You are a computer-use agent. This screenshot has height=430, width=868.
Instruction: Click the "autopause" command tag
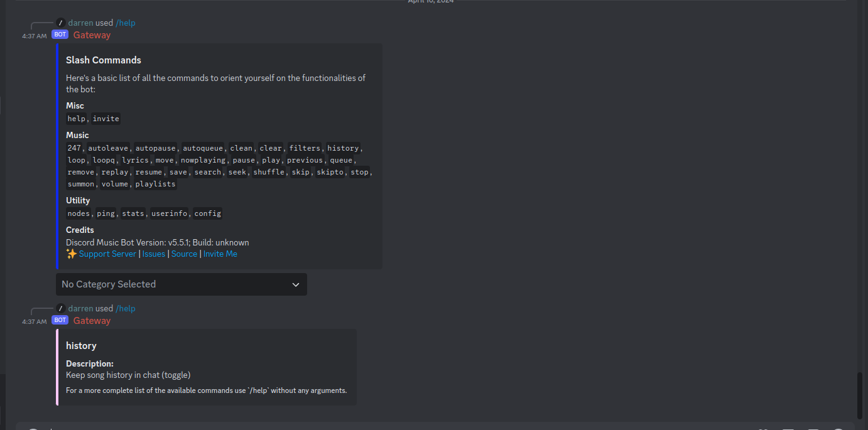[156, 148]
